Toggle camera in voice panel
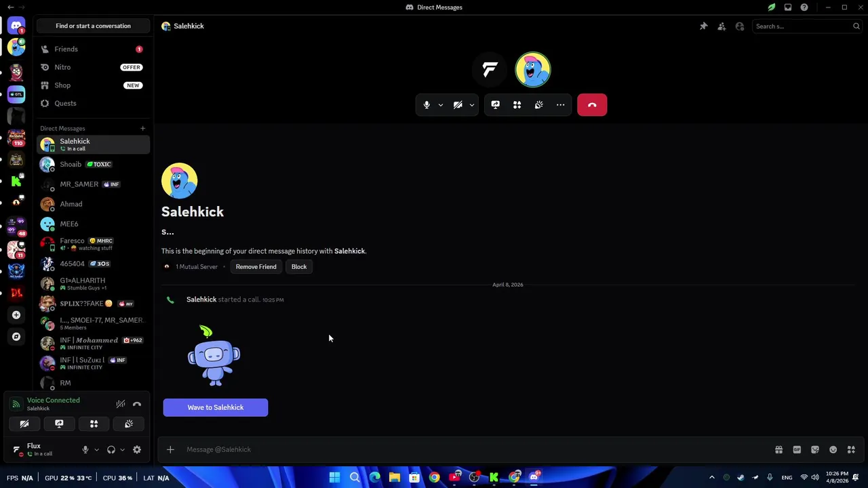 pyautogui.click(x=24, y=424)
